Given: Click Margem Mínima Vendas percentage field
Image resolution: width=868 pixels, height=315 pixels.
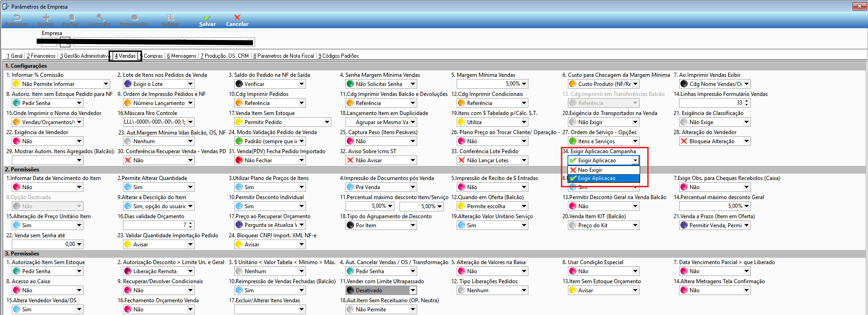Looking at the screenshot, I should point(492,84).
